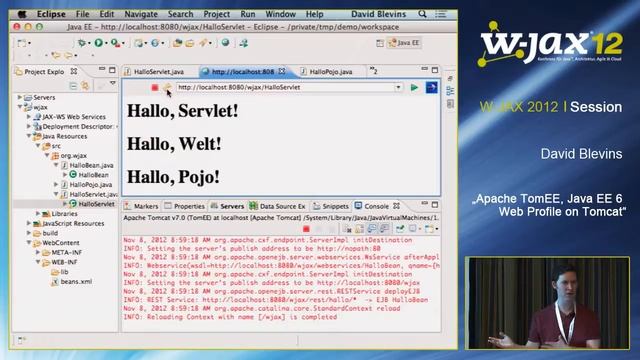The height and width of the screenshot is (360, 640).
Task: Open the David Blevins user menu
Action: tap(378, 14)
